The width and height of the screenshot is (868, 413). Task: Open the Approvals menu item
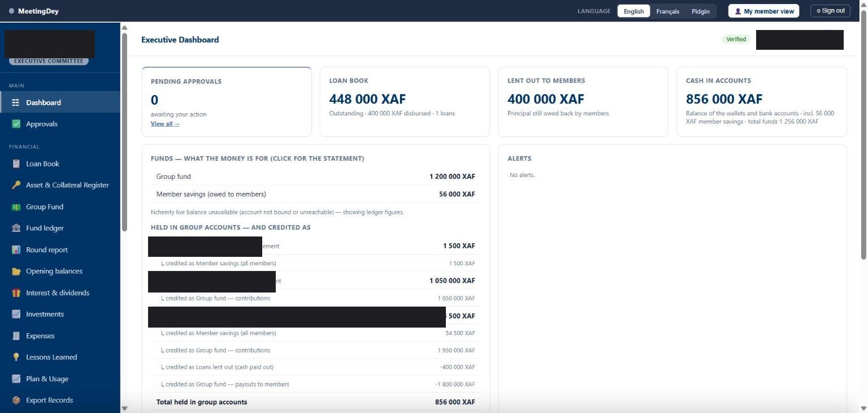point(60,124)
